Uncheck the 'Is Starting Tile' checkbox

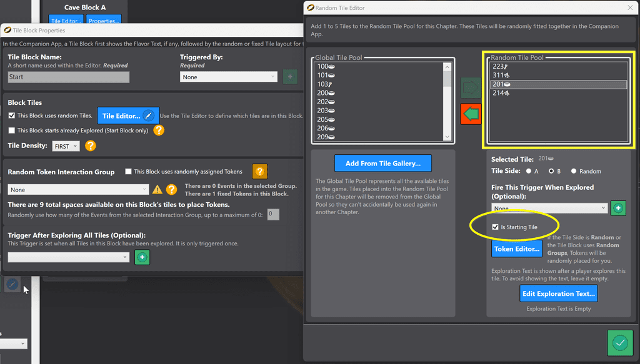pos(495,227)
